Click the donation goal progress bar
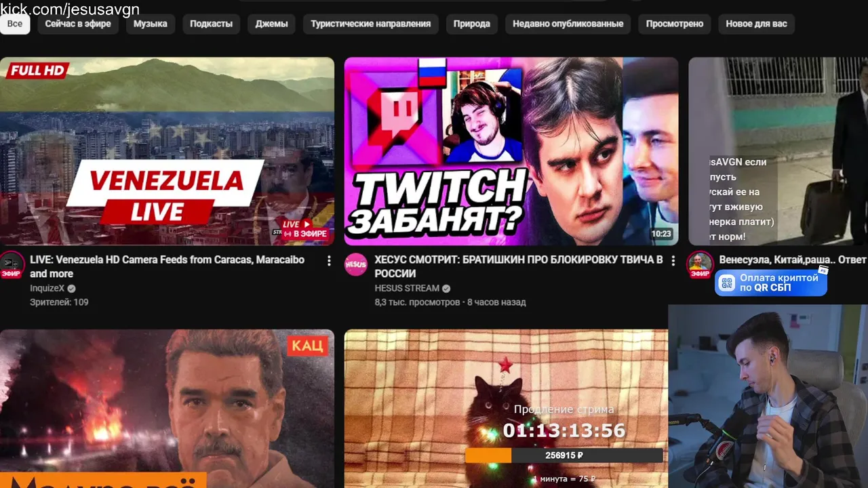This screenshot has width=868, height=488. 564,455
